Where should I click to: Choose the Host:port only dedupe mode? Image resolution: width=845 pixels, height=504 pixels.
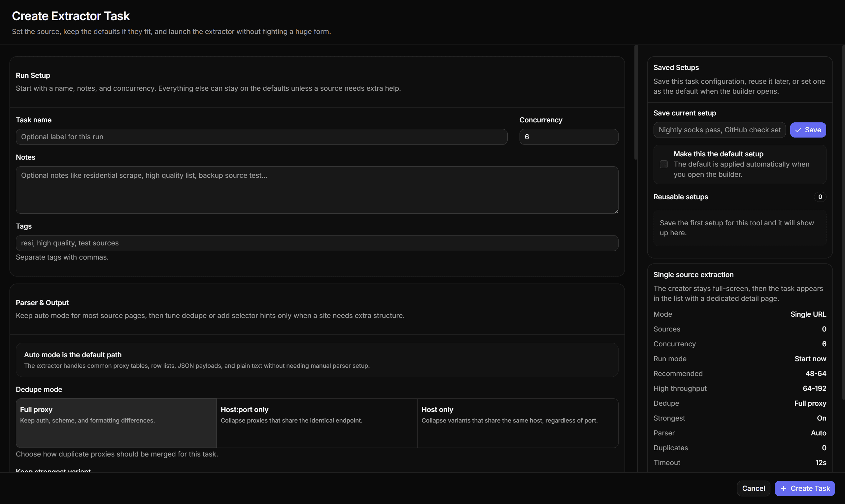(317, 423)
